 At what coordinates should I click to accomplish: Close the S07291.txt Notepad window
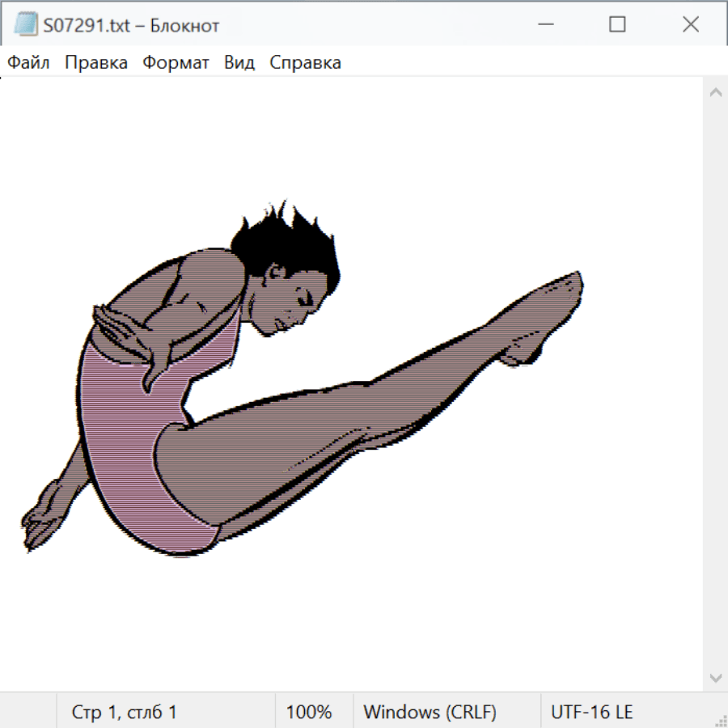[x=690, y=25]
